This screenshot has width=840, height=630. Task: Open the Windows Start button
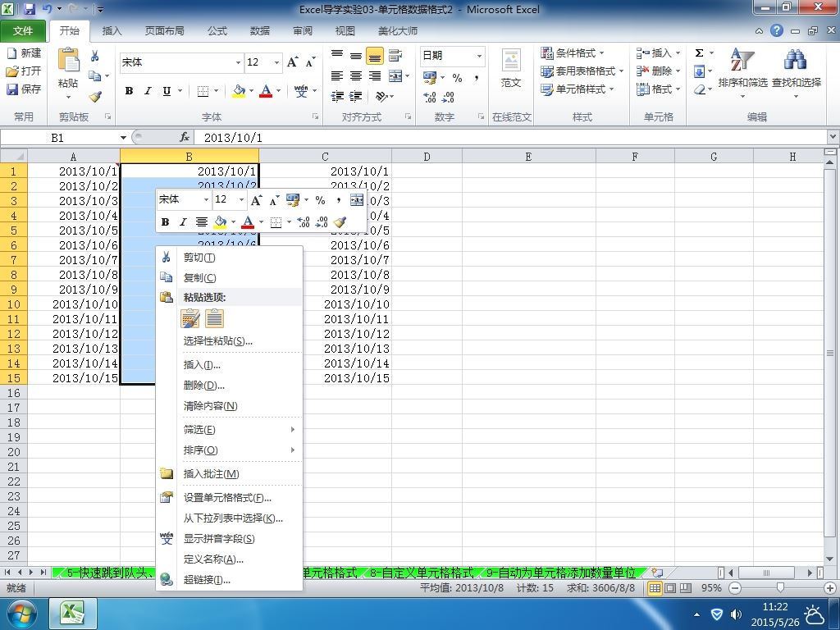[21, 614]
